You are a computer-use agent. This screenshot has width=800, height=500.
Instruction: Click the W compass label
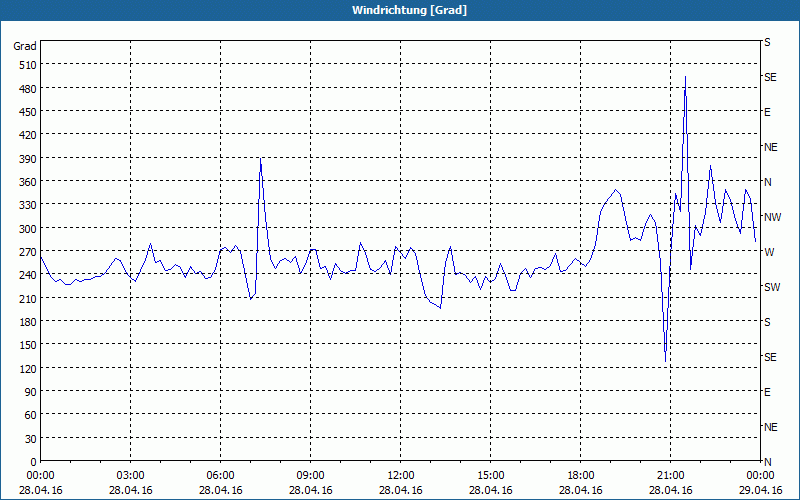point(768,252)
